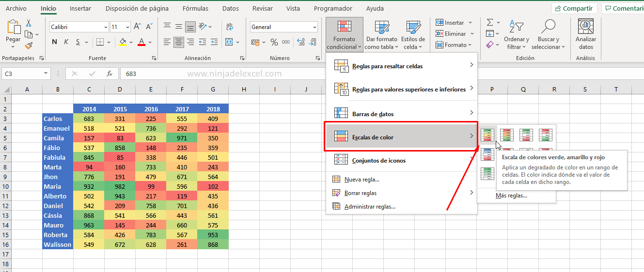The image size is (644, 272).
Task: Click the increase font size icon
Action: pos(137,27)
